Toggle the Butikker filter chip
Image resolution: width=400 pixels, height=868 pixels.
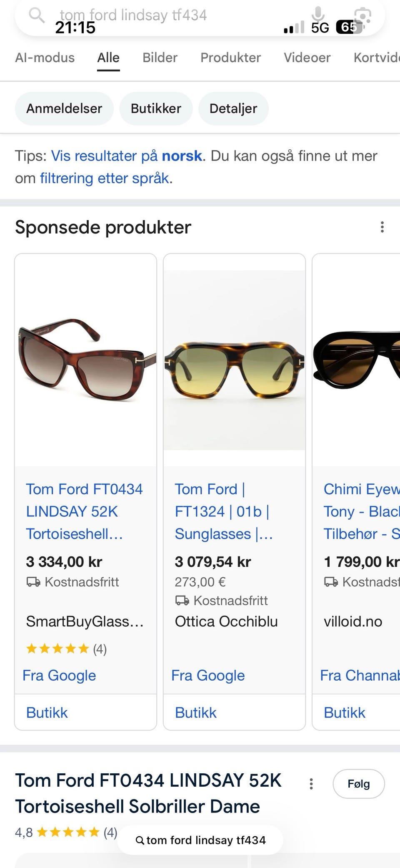pyautogui.click(x=156, y=108)
